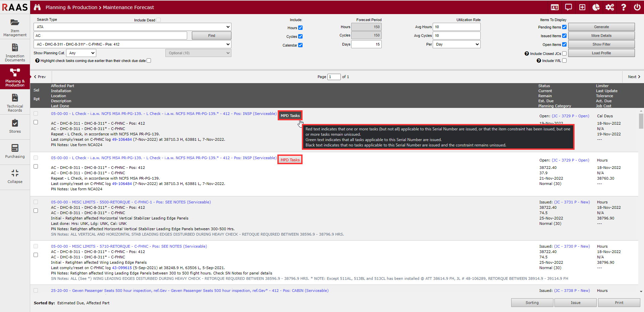Expand the ATA search type dropdown
The height and width of the screenshot is (312, 644).
coord(132,27)
